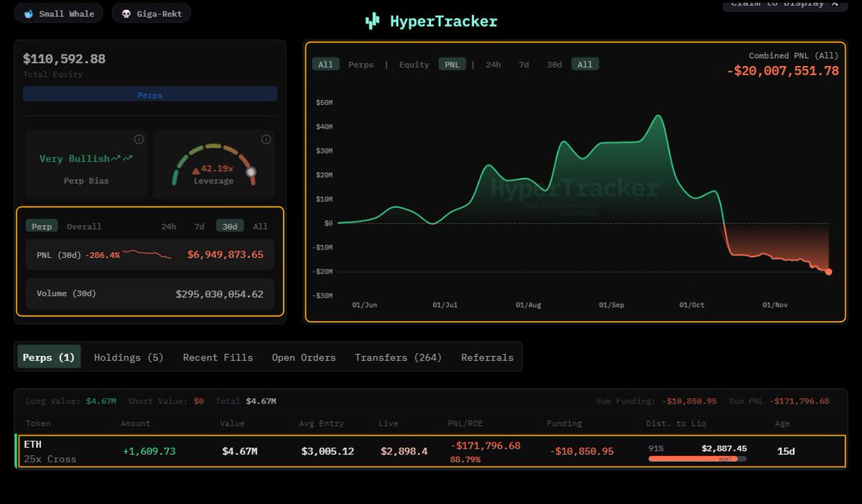Click the skull icon on Giga-Rekt badge

tap(126, 14)
